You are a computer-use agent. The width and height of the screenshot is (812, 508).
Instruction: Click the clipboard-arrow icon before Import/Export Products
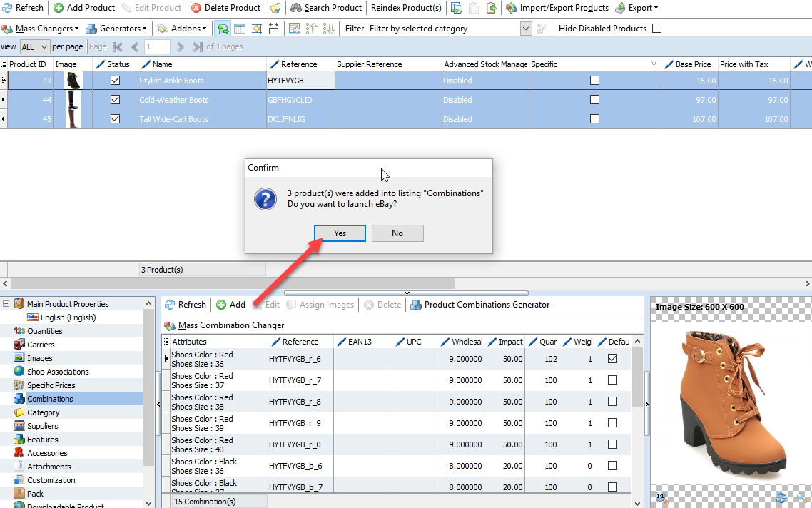[x=491, y=8]
